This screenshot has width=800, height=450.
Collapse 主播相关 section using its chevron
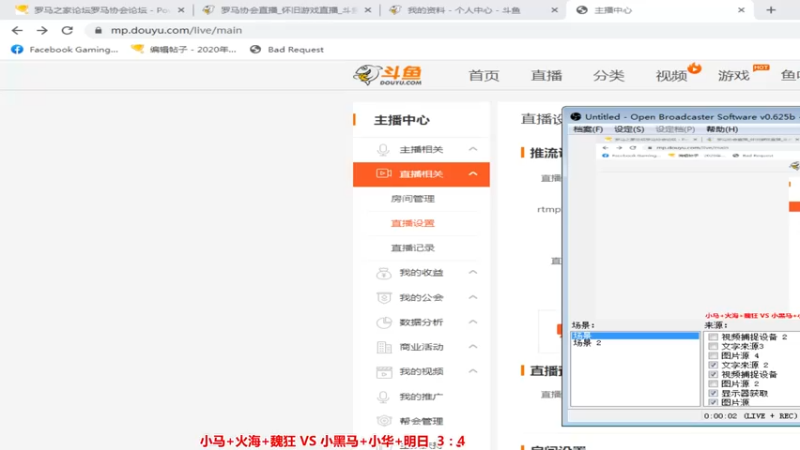tap(473, 149)
